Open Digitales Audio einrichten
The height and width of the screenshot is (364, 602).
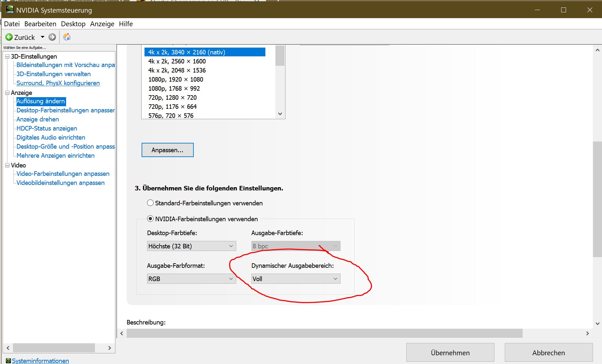coord(51,138)
